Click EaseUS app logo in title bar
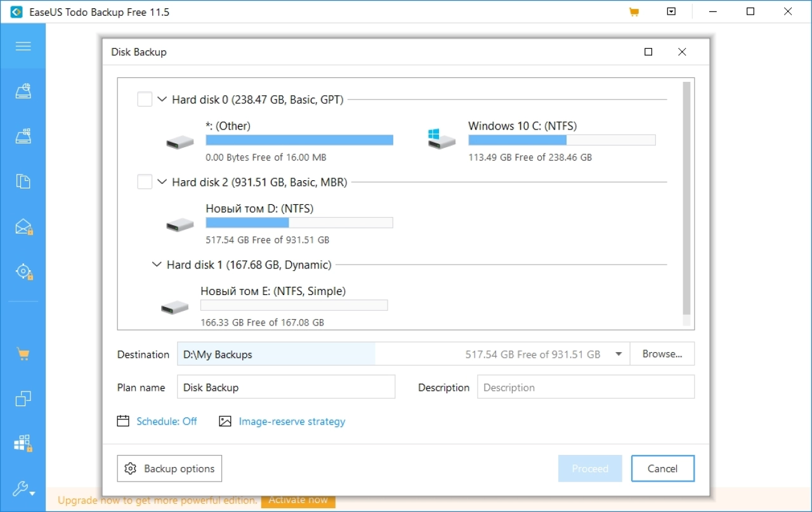This screenshot has height=512, width=812. (16, 12)
